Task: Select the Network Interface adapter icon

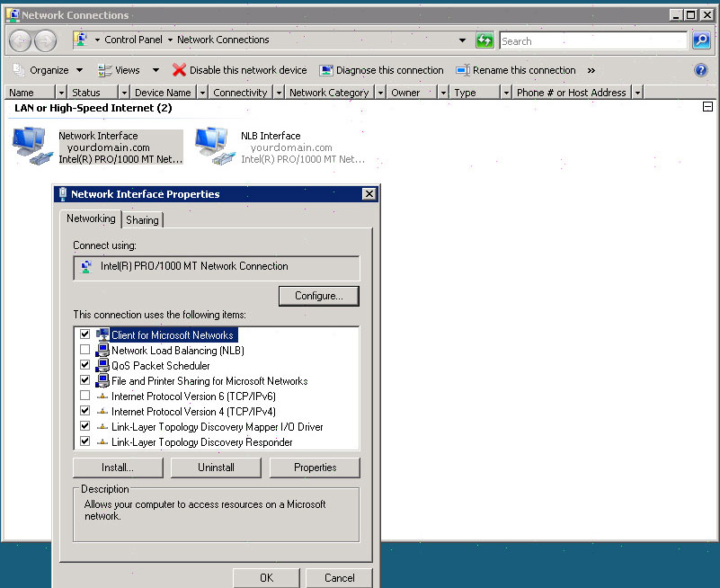Action: (x=32, y=146)
